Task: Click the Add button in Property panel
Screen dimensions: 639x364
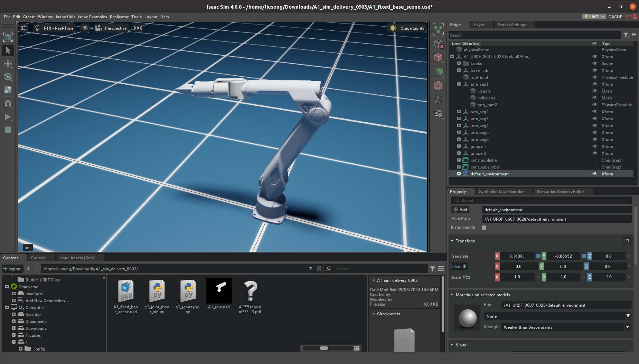Action: click(x=460, y=210)
